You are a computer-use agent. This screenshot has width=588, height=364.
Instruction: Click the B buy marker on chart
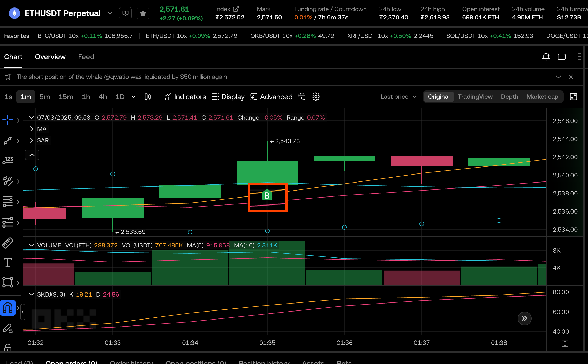(267, 195)
